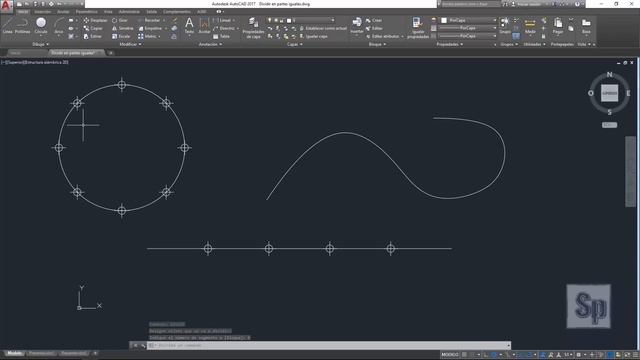Click the Escala tool
Image resolution: width=640 pixels, height=360 pixels.
coord(121,36)
